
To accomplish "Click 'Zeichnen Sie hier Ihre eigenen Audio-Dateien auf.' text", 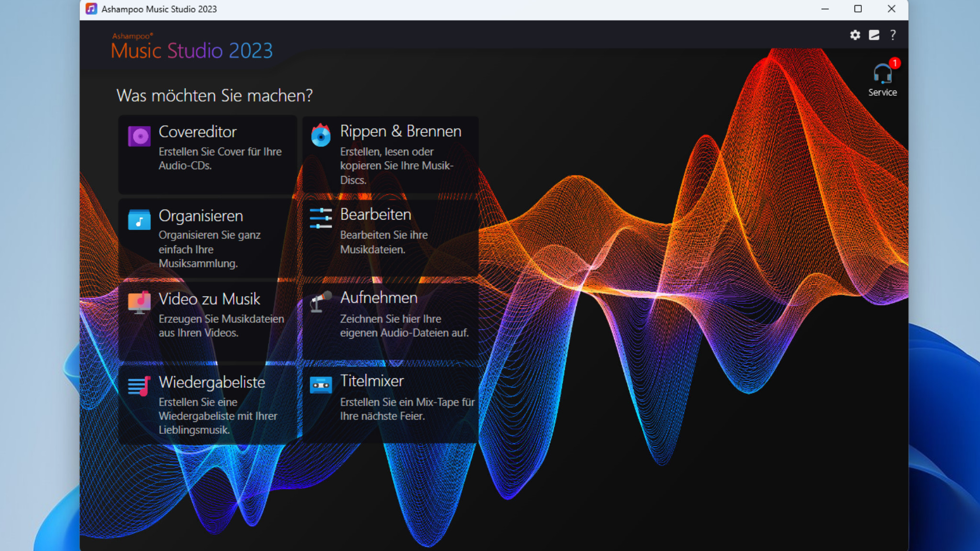I will pyautogui.click(x=404, y=326).
